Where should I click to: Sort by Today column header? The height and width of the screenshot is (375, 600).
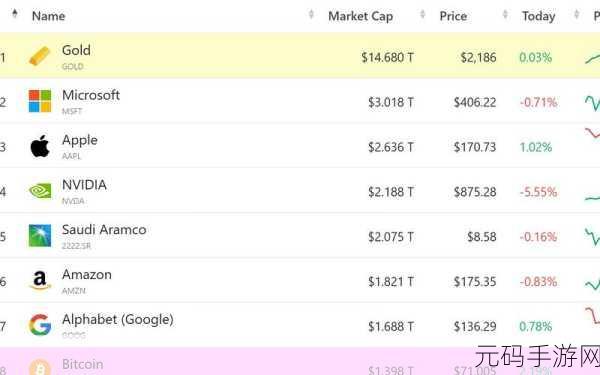click(538, 16)
